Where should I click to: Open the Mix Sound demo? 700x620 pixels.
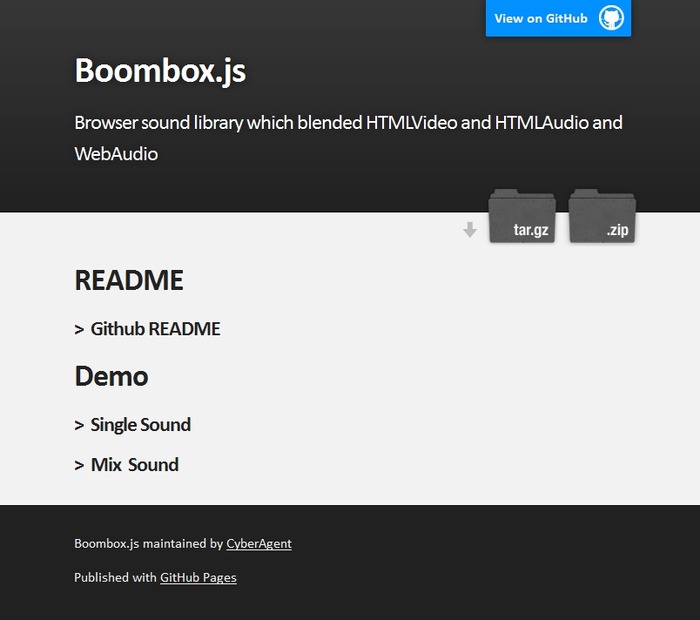[134, 465]
